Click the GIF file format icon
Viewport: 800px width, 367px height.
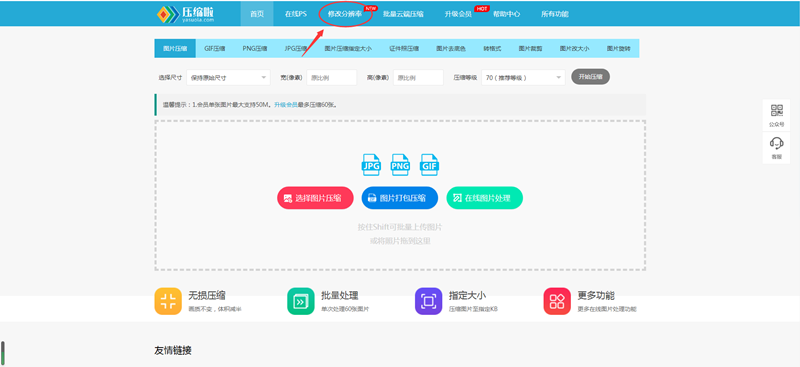430,165
